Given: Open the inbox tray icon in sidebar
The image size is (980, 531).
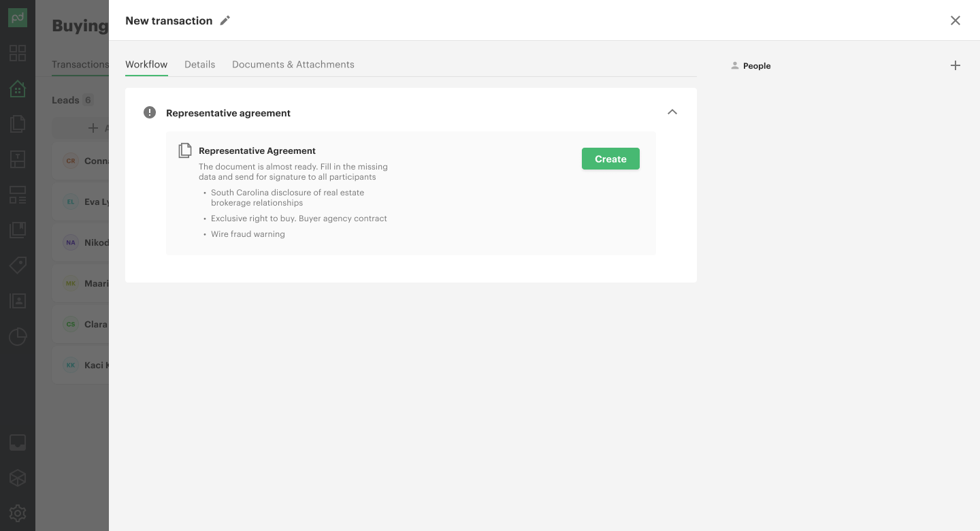Looking at the screenshot, I should click(18, 442).
